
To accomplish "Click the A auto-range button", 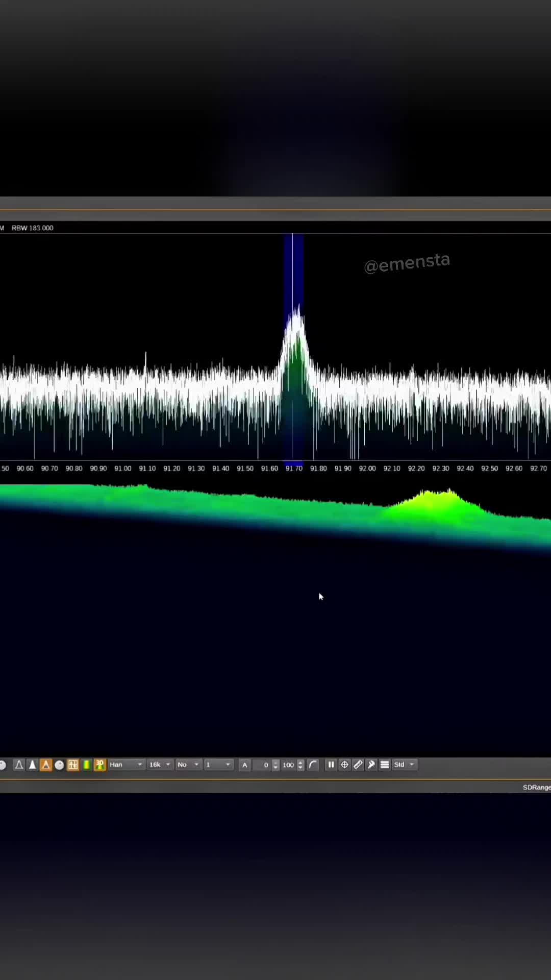I will 244,765.
